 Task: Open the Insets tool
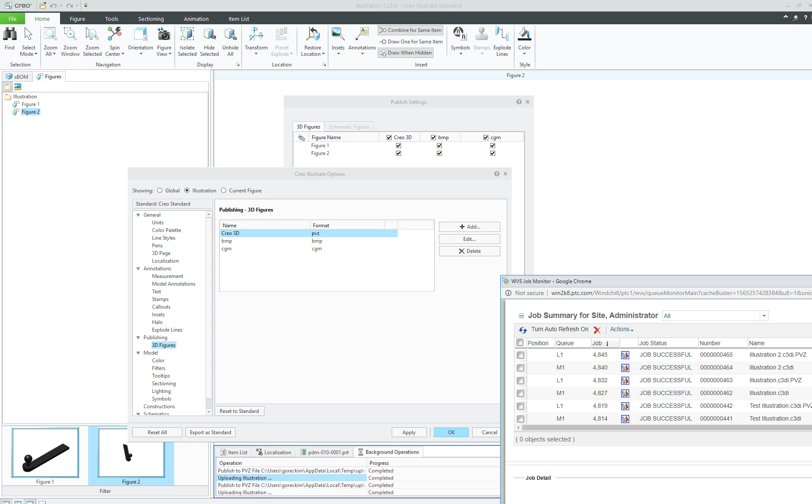(x=338, y=34)
